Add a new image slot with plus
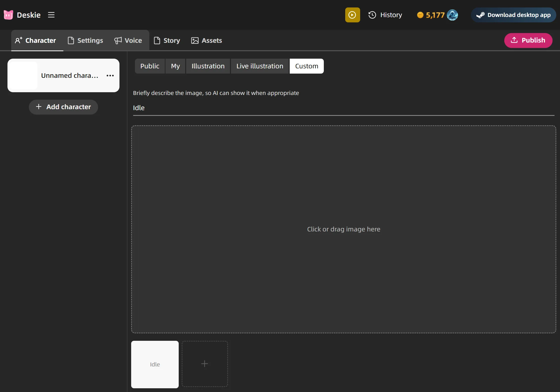560x392 pixels. [205, 364]
